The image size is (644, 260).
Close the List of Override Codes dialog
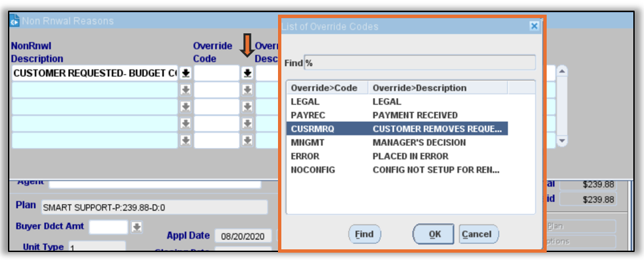[534, 26]
